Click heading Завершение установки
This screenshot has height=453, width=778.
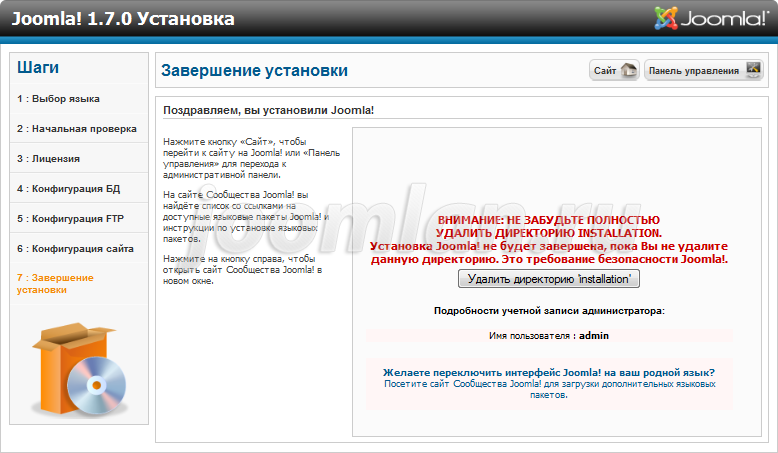[254, 70]
